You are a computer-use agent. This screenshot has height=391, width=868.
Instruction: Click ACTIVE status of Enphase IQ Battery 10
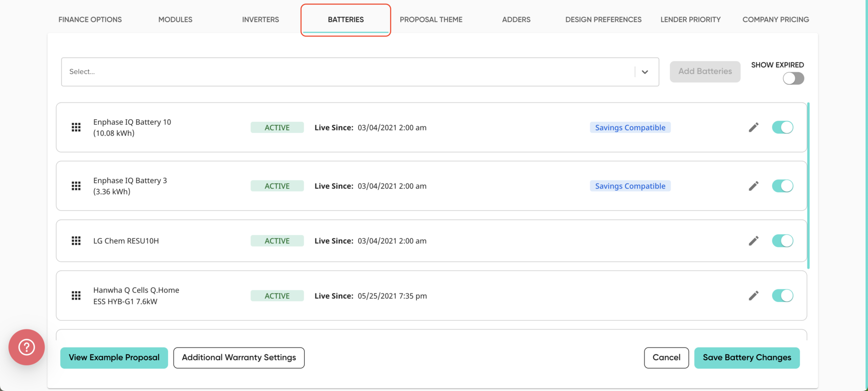[277, 127]
